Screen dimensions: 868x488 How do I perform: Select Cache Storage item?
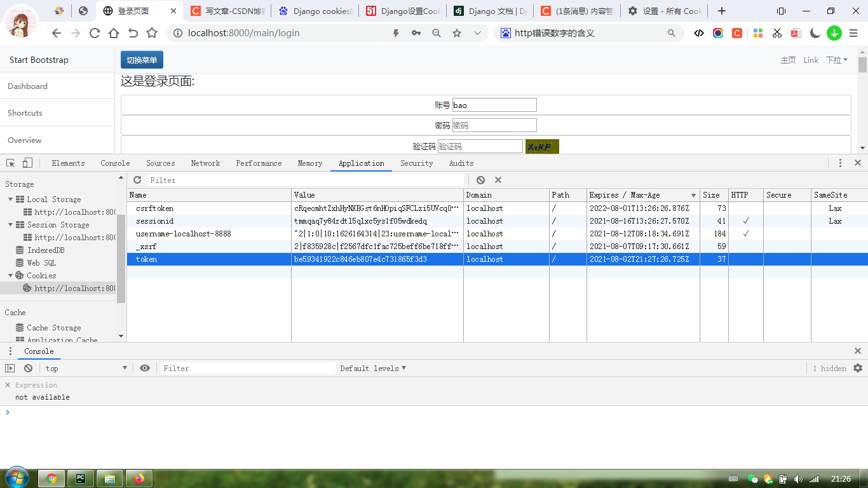coord(54,327)
